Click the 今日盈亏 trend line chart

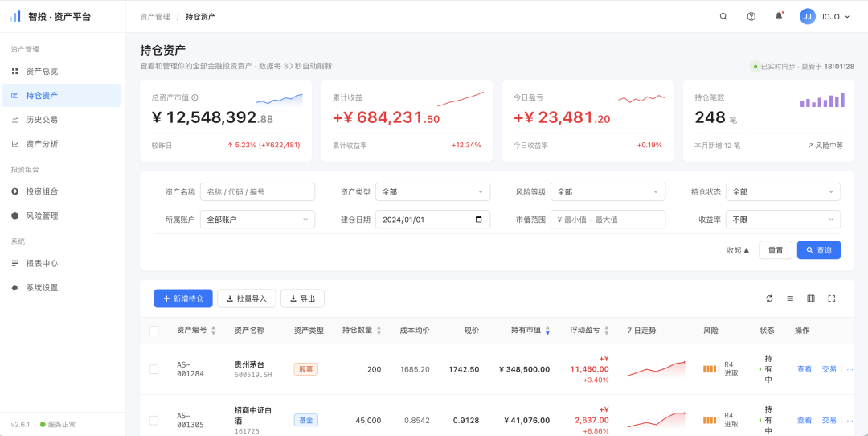point(641,99)
